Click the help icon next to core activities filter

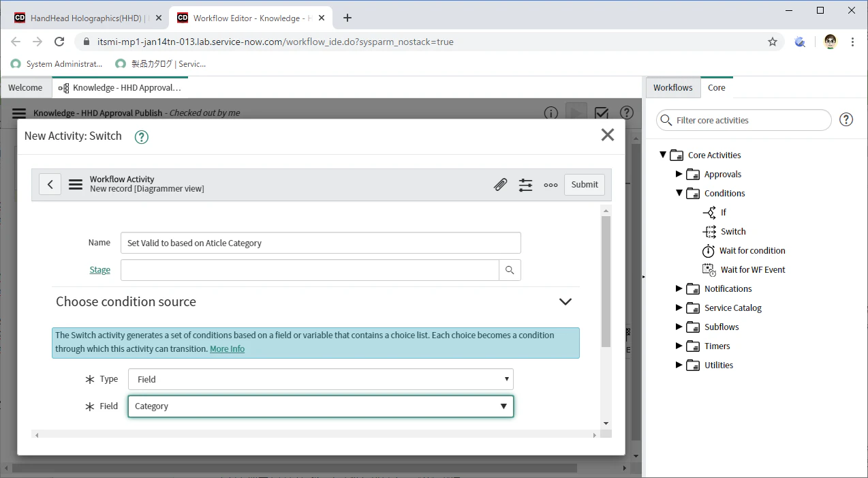click(846, 120)
